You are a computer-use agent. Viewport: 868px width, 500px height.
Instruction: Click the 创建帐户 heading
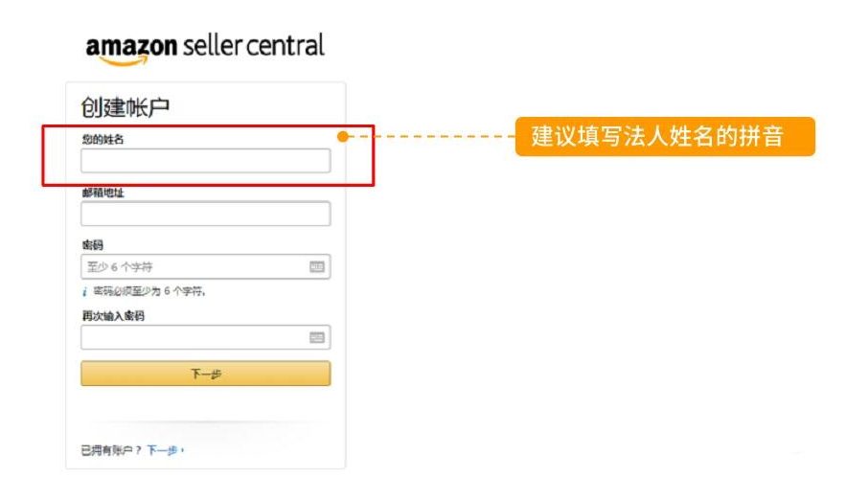126,108
